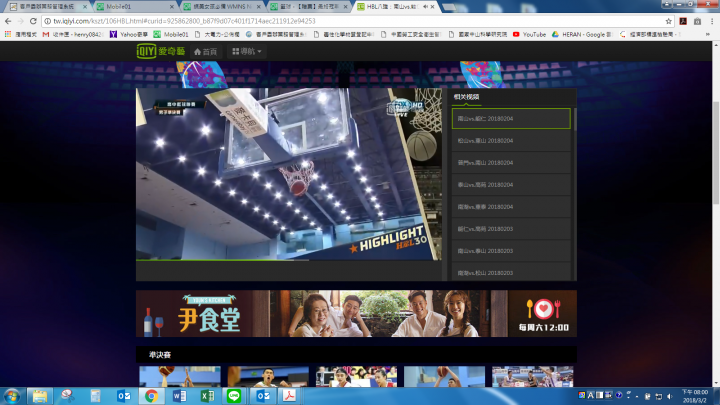
Task: Select the 相关视频 tab
Action: [x=466, y=97]
